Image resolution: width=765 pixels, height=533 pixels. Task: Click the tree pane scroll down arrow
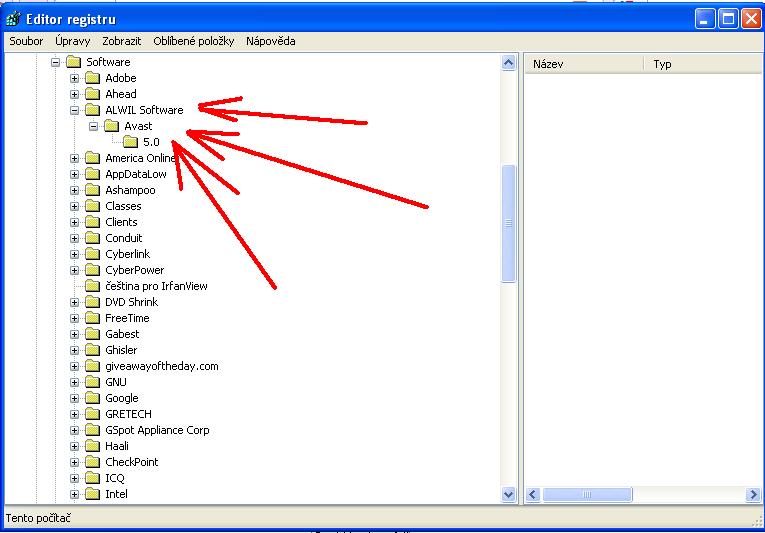coord(508,494)
